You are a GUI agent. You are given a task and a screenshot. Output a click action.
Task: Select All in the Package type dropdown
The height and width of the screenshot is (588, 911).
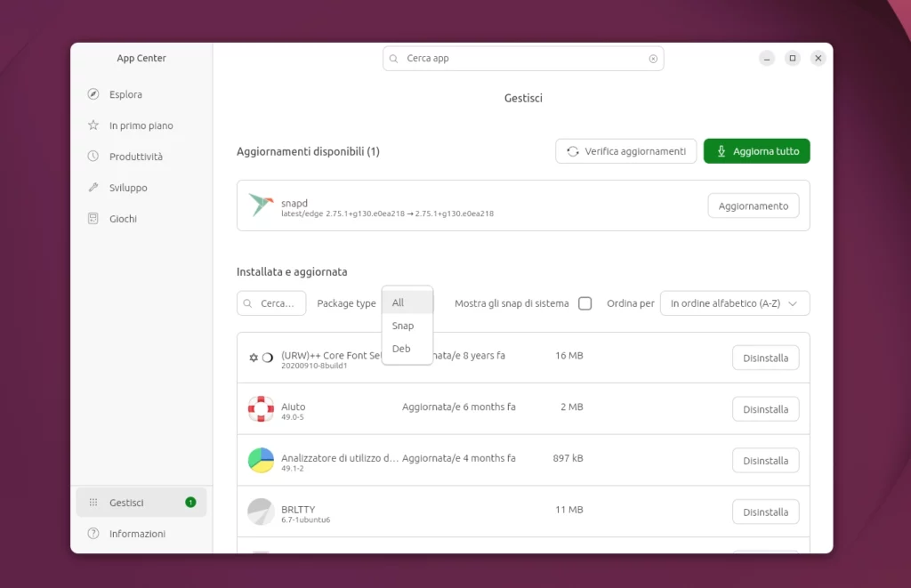[x=397, y=302]
